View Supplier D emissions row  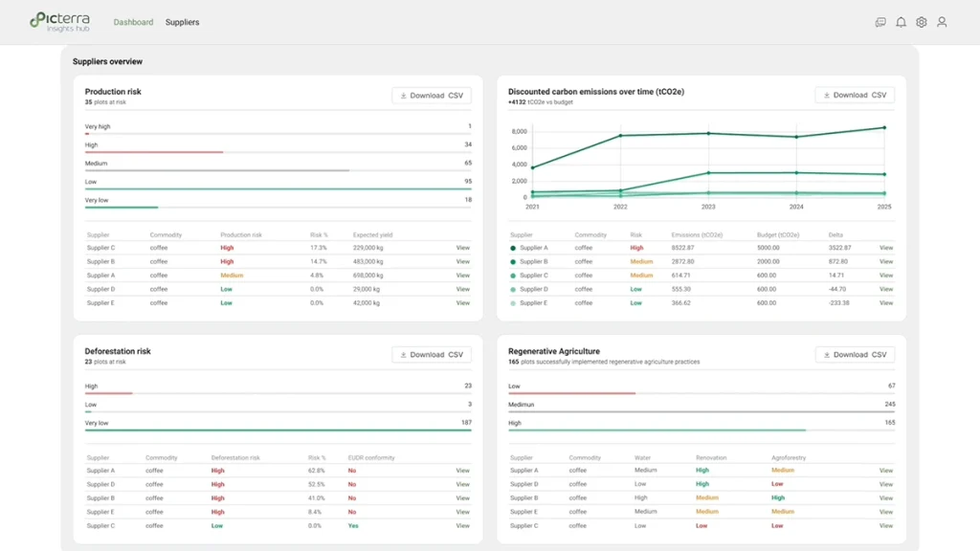[885, 289]
